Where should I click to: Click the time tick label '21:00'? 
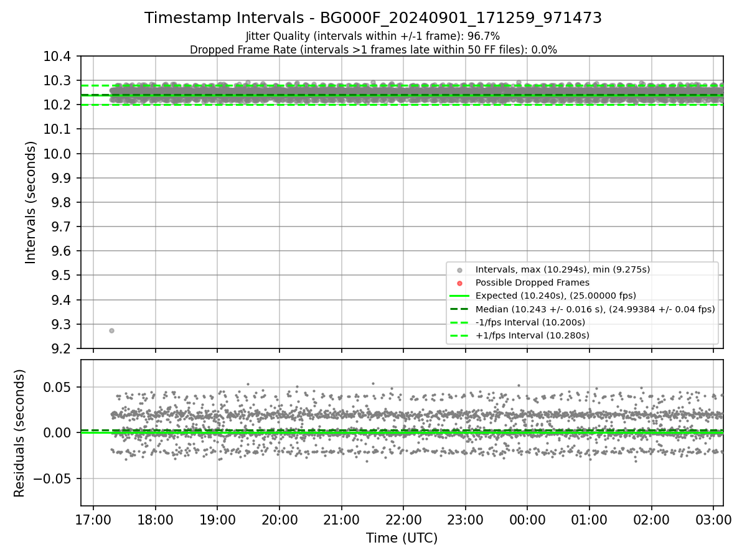(341, 520)
